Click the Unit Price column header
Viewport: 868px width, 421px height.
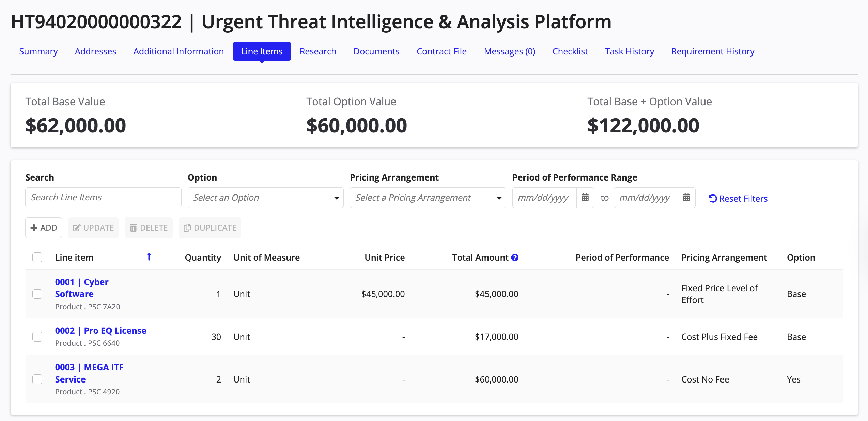tap(385, 258)
